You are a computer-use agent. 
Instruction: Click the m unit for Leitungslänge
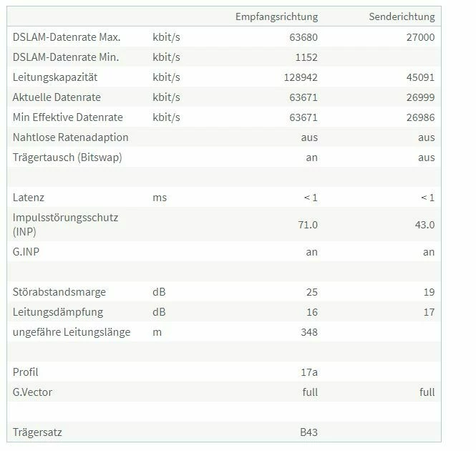click(157, 332)
